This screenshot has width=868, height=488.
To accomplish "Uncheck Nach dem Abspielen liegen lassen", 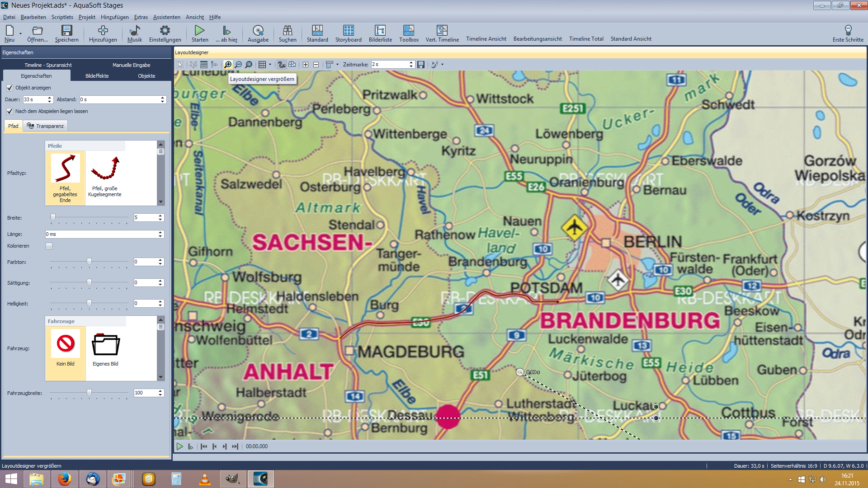I will (10, 111).
